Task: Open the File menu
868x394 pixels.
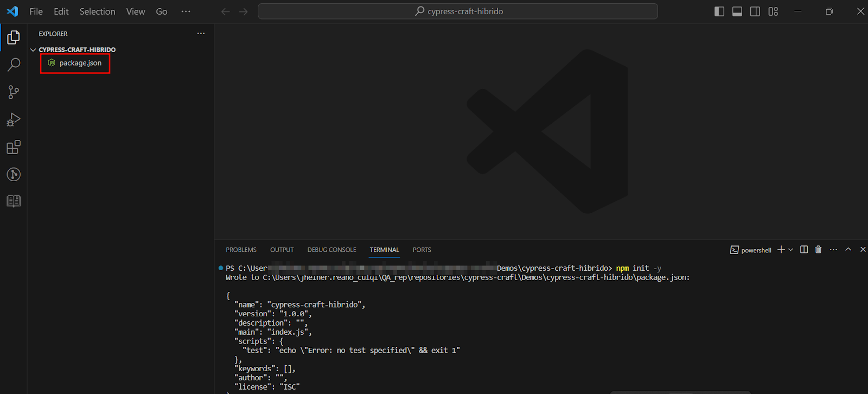Action: 36,11
